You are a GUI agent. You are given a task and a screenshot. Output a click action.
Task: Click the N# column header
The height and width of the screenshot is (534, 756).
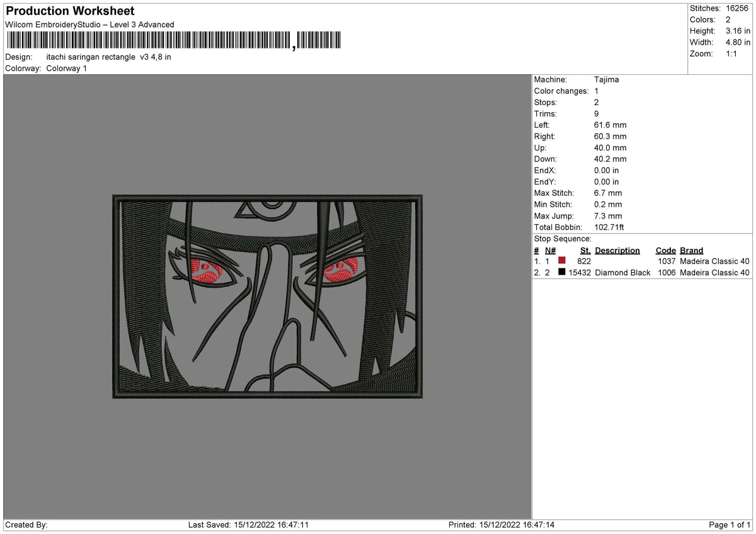[550, 250]
